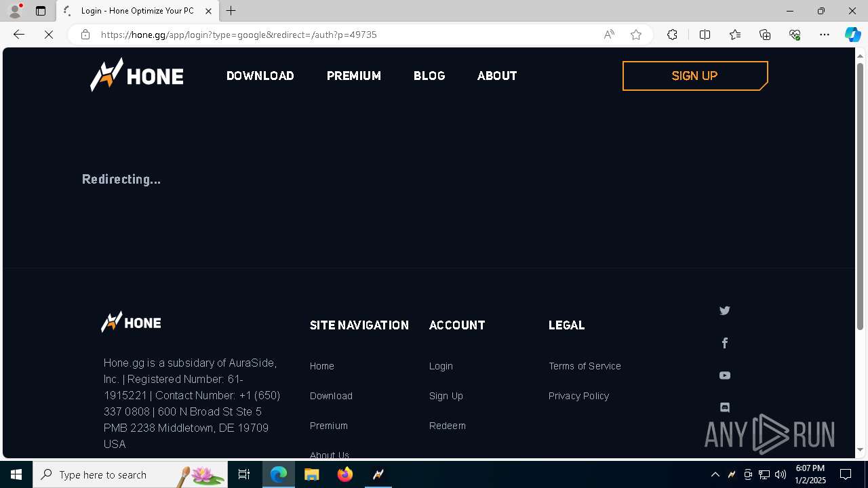Open Terms of Service link
The height and width of the screenshot is (488, 868).
point(585,366)
